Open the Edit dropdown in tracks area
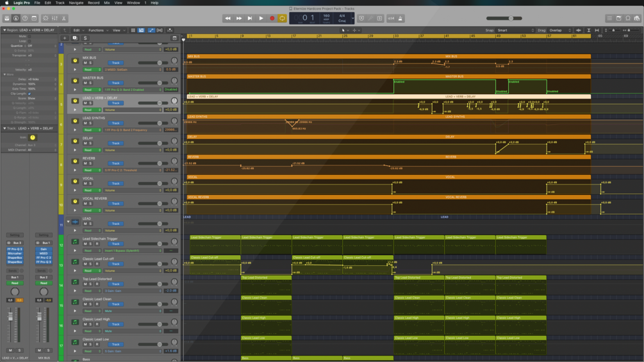The image size is (644, 362). point(78,30)
